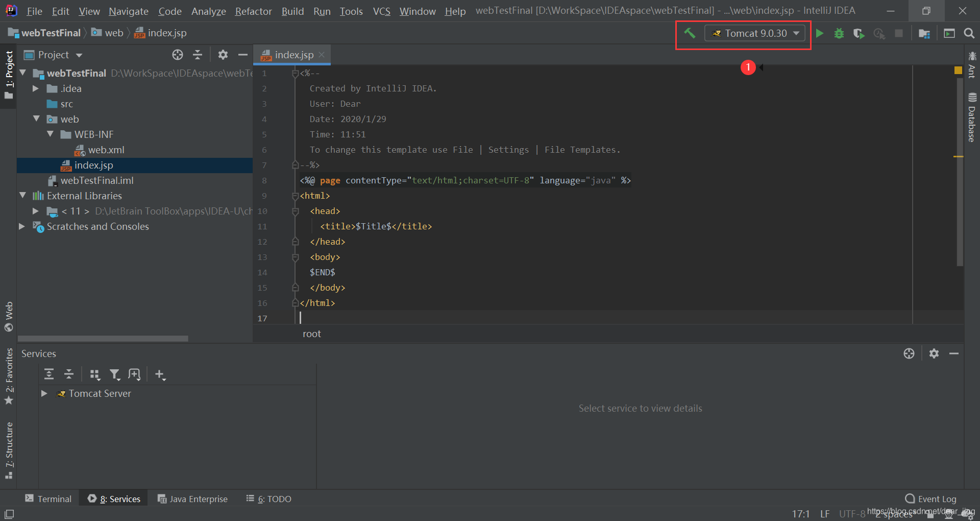The image size is (980, 521).
Task: Click the Filter icon in Services
Action: 114,374
